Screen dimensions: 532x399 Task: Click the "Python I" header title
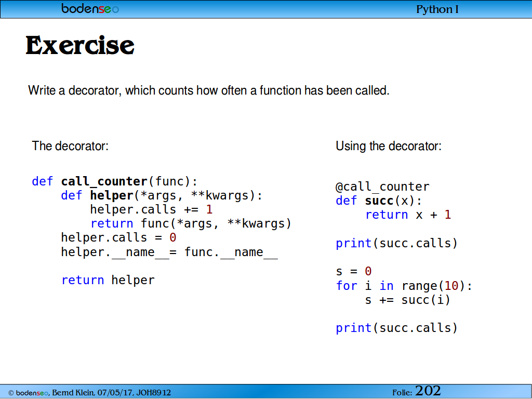437,9
